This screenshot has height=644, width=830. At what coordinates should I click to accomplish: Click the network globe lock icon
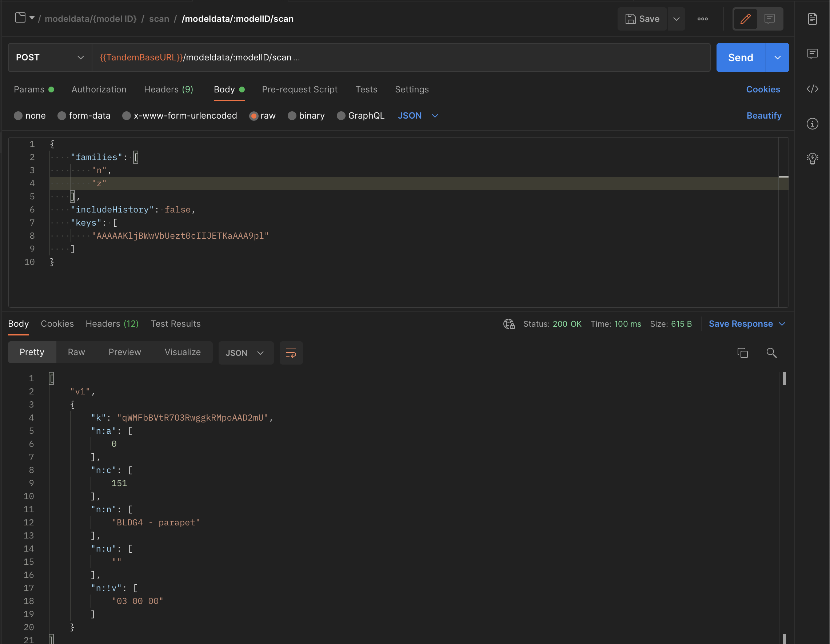point(509,324)
